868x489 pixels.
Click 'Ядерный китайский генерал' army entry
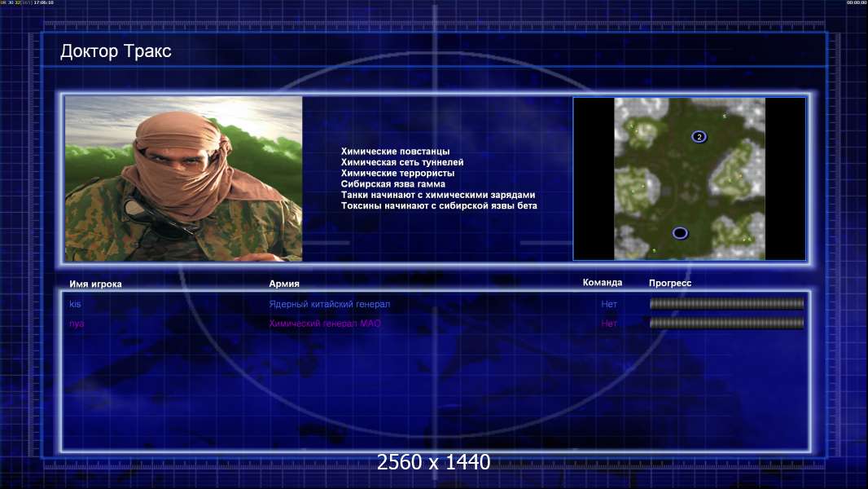click(330, 304)
